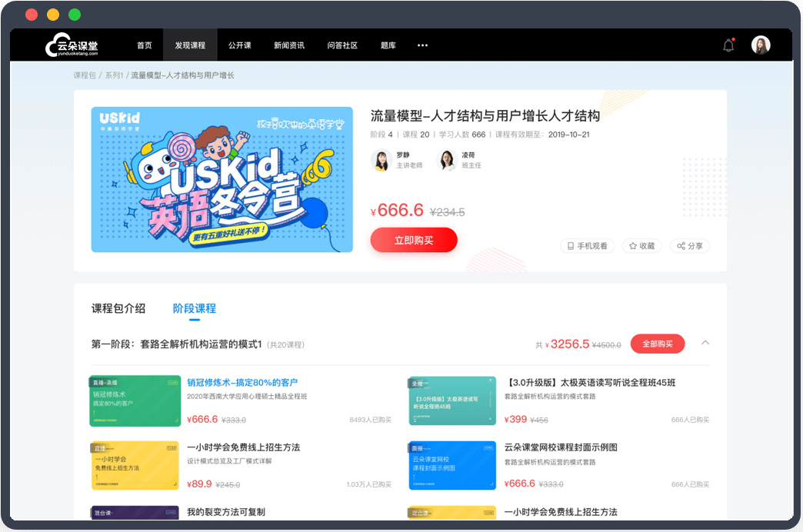Image resolution: width=803 pixels, height=532 pixels.
Task: Click teacher 罗静's avatar
Action: tap(381, 160)
